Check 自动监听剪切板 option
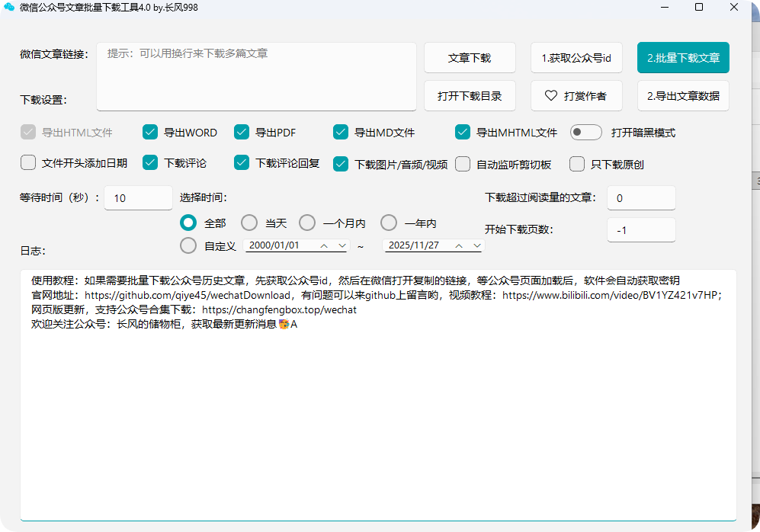Viewport: 760px width, 532px height. 463,164
